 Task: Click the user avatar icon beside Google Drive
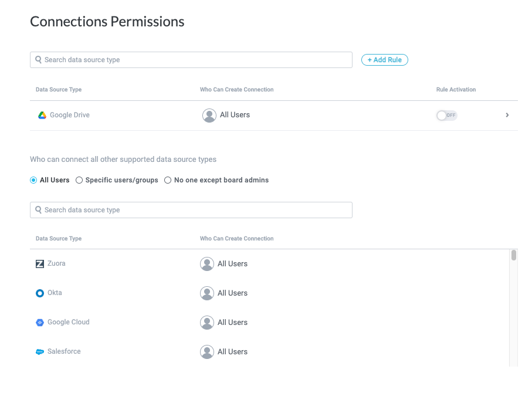(x=209, y=115)
